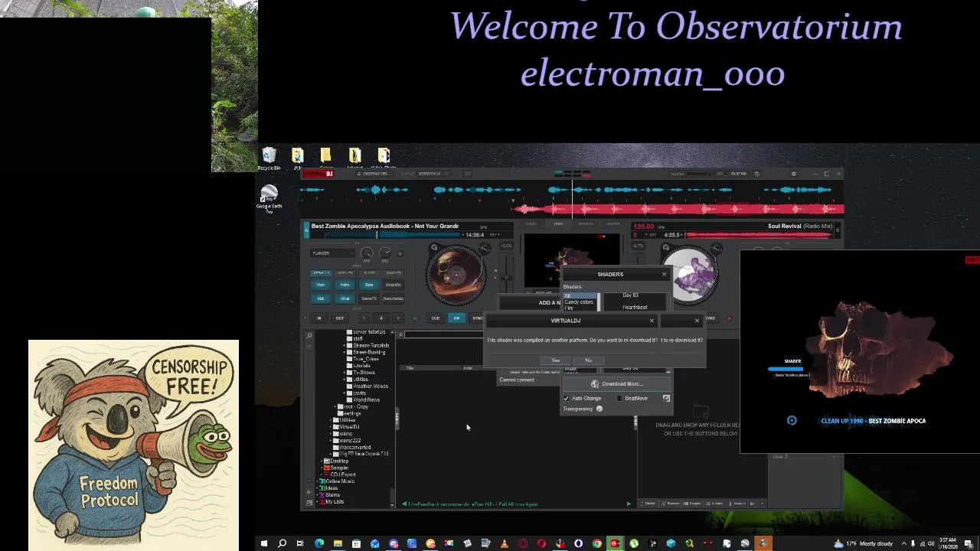Viewport: 980px width, 551px height.
Task: Click the Title column header
Action: pos(410,368)
